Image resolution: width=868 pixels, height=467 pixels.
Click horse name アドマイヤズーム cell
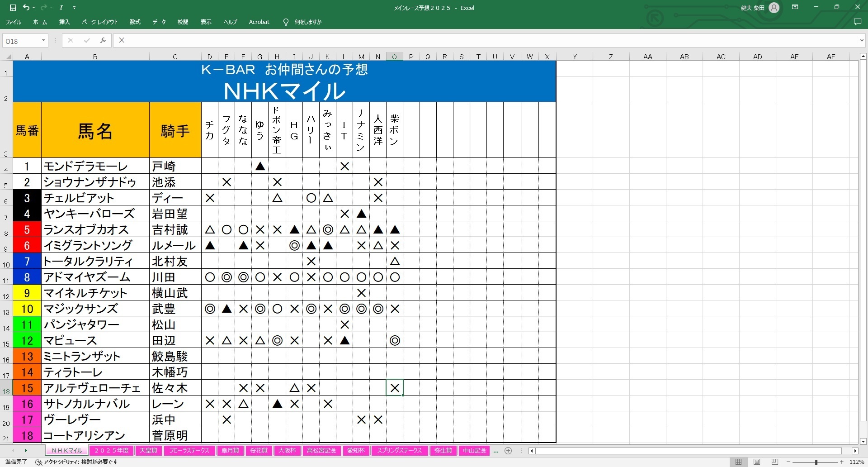(x=95, y=277)
